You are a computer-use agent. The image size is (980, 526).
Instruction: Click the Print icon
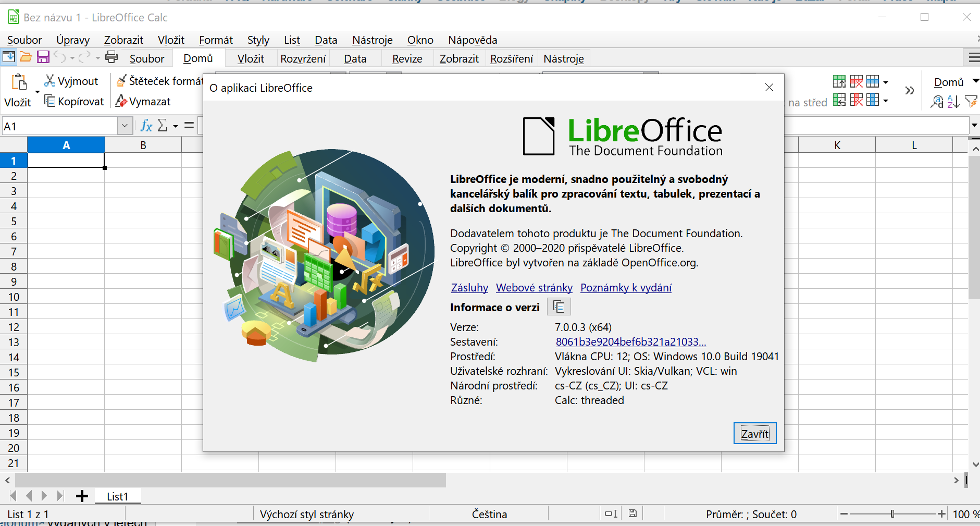point(111,57)
